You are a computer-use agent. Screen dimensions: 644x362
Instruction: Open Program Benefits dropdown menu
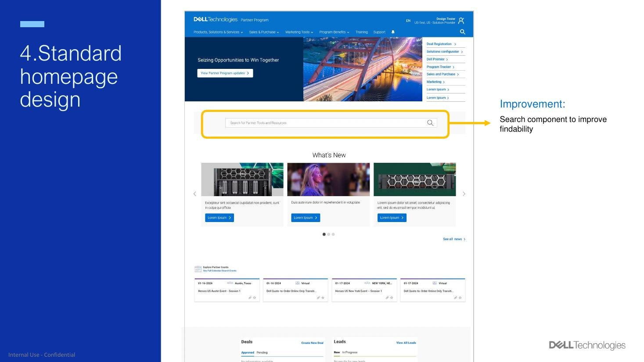click(x=335, y=32)
